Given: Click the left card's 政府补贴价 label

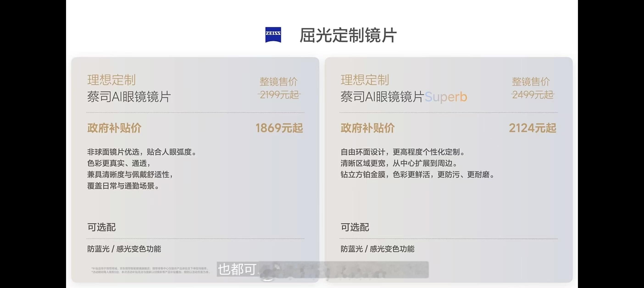Looking at the screenshot, I should [x=114, y=128].
